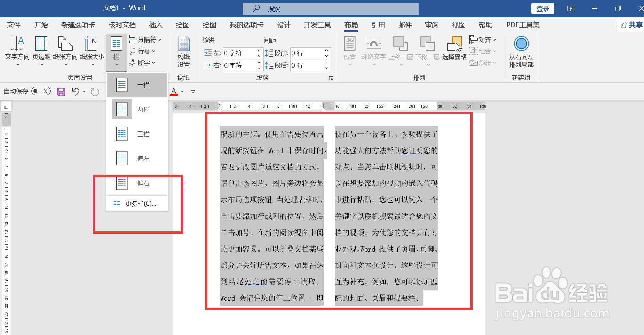644x335 pixels.
Task: Open the Align (对齐) dropdown
Action: (483, 39)
